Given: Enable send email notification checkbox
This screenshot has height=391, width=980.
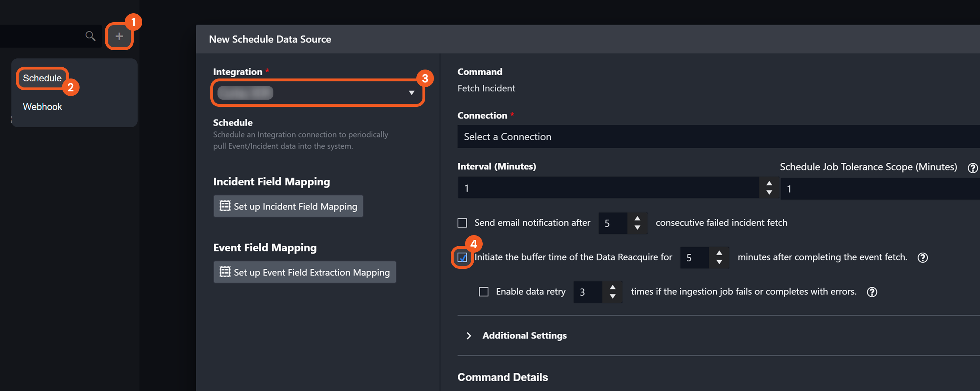Looking at the screenshot, I should pos(462,223).
